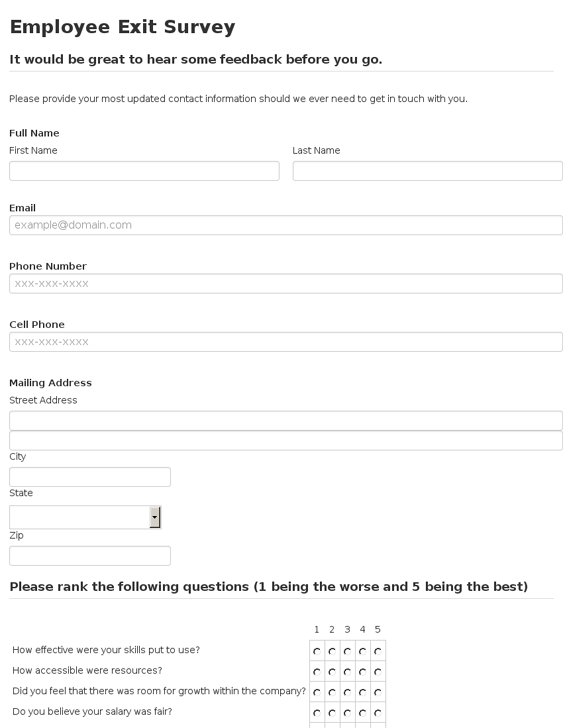Rate salary fairness as 1

click(317, 713)
